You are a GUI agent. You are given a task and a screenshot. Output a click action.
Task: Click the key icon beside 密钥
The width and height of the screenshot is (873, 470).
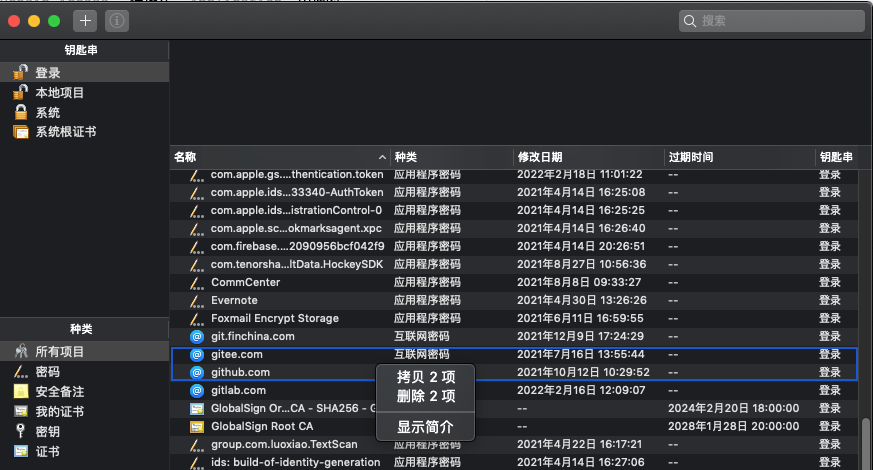tap(21, 431)
